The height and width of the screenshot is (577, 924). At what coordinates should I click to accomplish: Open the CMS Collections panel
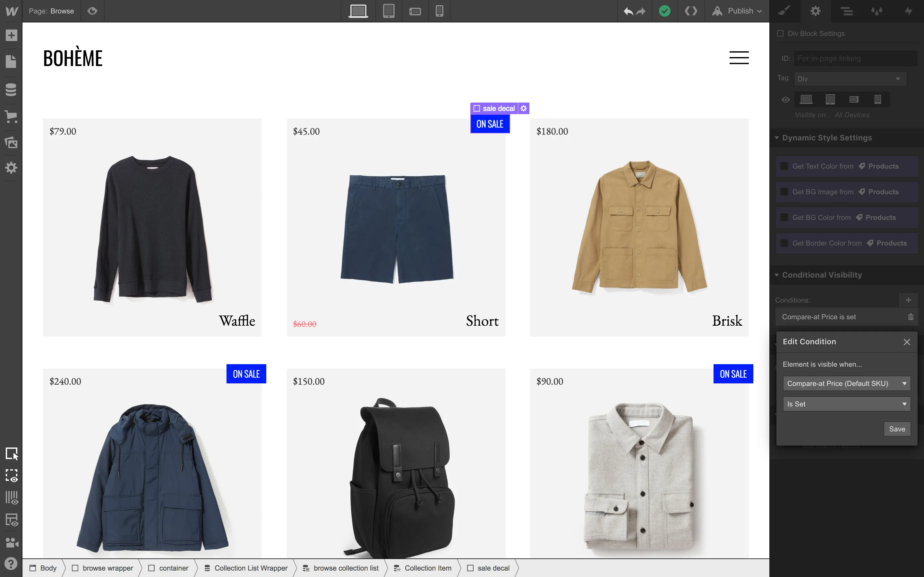pos(11,90)
